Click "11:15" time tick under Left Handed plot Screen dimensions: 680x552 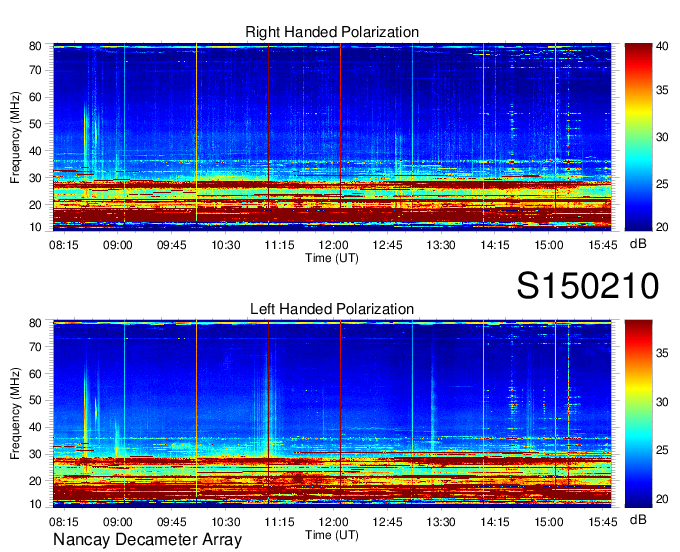pos(279,522)
